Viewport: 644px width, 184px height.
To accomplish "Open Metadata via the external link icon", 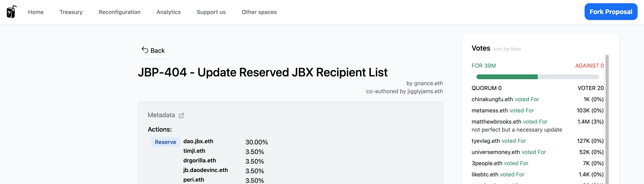I will 181,116.
